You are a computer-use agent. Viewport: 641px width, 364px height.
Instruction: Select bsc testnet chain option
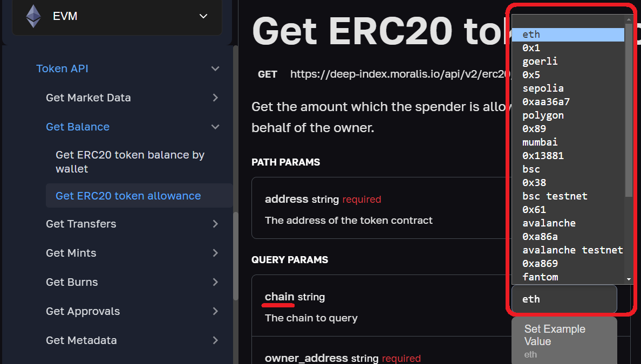(554, 196)
